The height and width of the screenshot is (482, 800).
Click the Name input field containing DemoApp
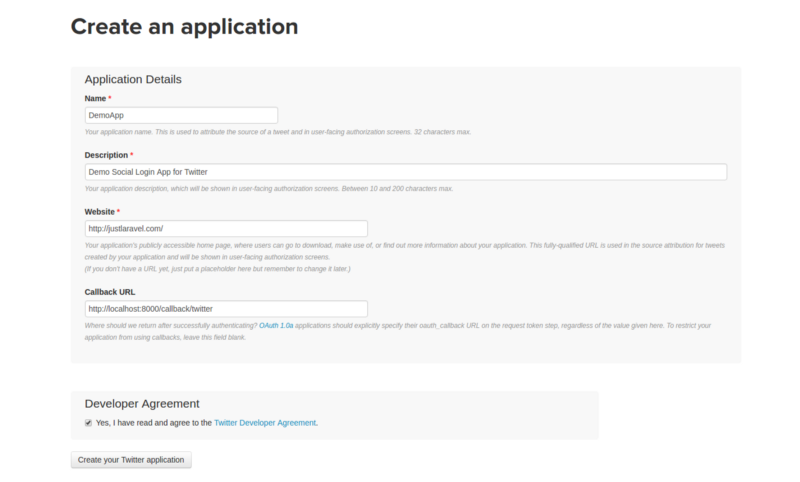181,115
